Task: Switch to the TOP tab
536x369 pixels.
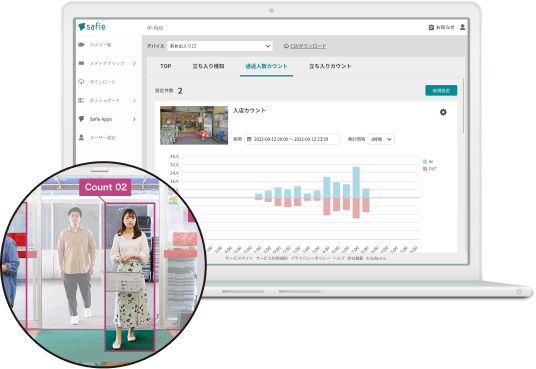Action: (x=165, y=66)
